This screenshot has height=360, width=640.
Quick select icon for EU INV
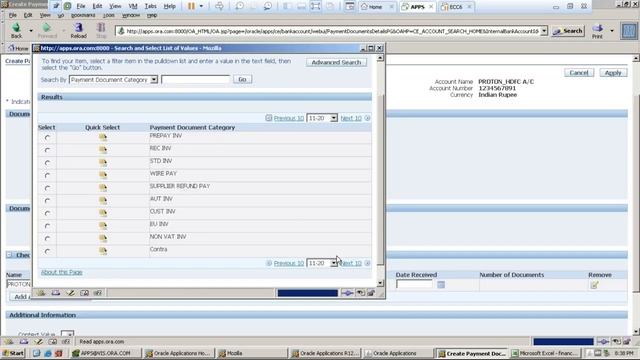click(x=103, y=226)
